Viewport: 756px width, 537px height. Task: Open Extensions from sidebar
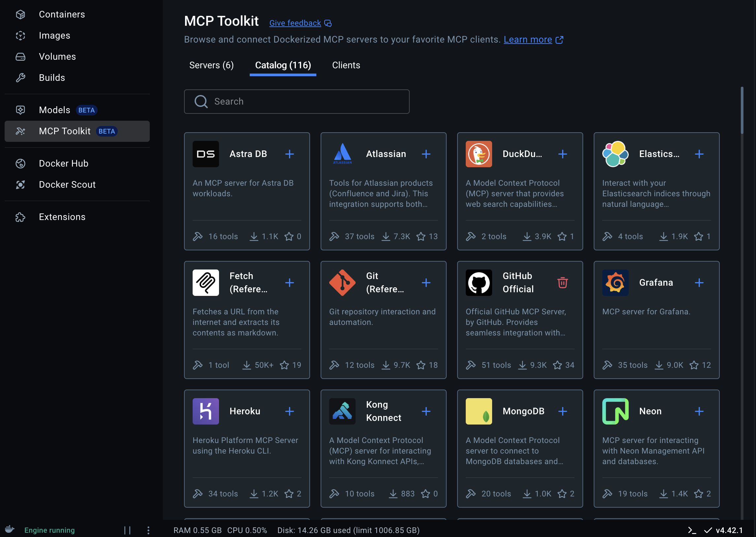click(x=62, y=217)
